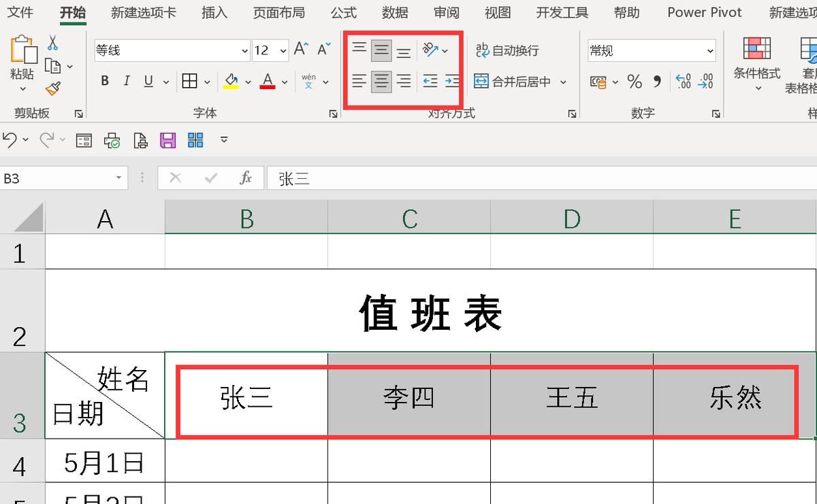
Task: Toggle bold formatting
Action: [104, 80]
